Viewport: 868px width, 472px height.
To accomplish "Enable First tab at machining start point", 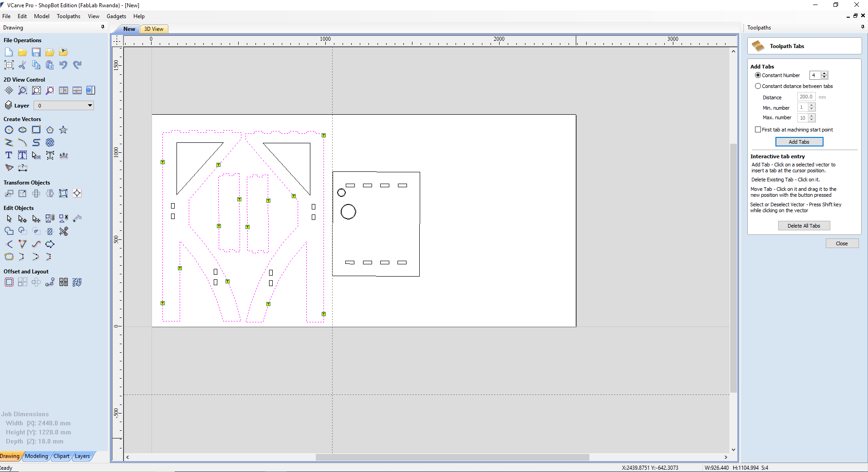I will click(758, 130).
